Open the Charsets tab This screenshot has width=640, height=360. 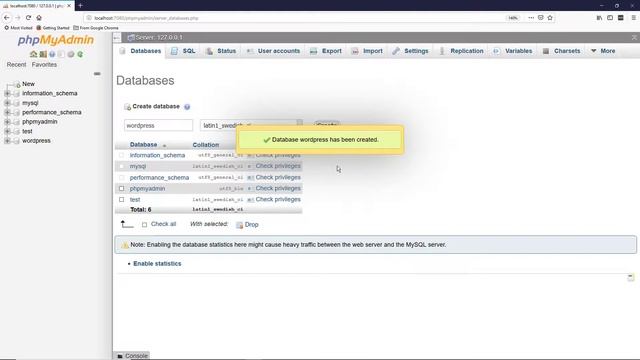coord(562,51)
